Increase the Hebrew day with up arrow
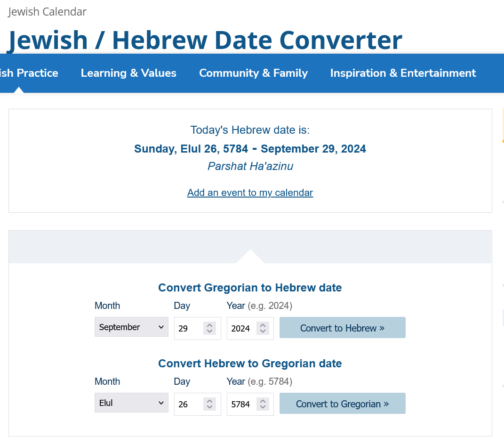 (x=210, y=401)
